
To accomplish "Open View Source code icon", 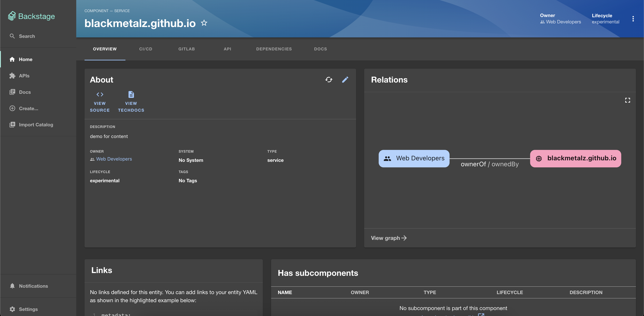I will pyautogui.click(x=100, y=95).
